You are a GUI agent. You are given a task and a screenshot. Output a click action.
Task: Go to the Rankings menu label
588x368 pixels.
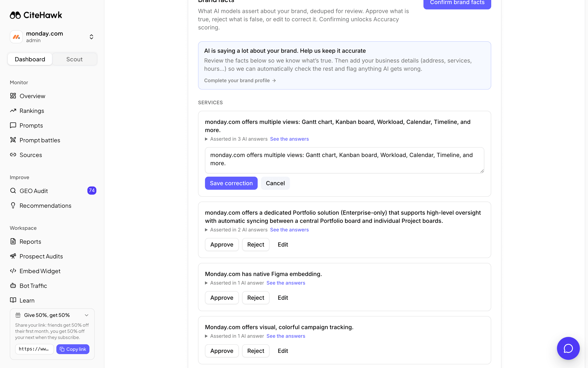(32, 111)
